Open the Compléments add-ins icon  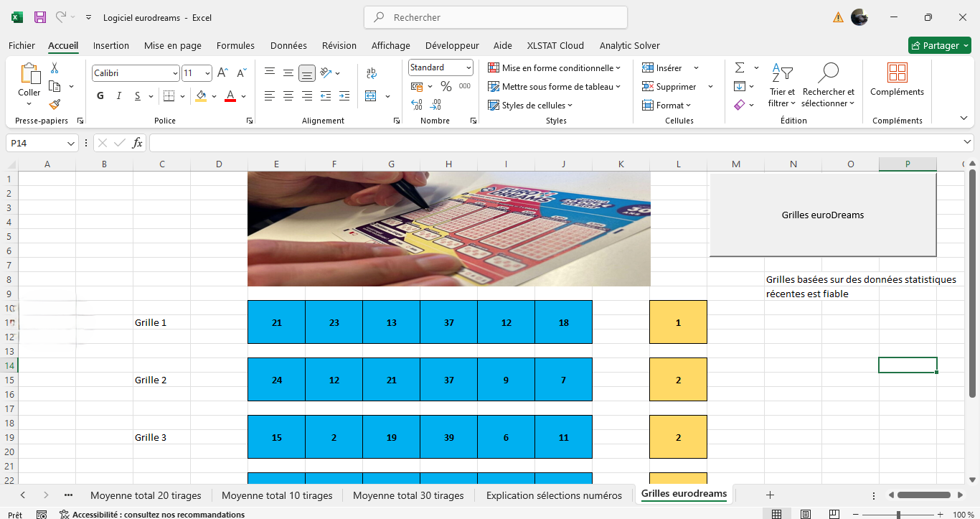[897, 73]
